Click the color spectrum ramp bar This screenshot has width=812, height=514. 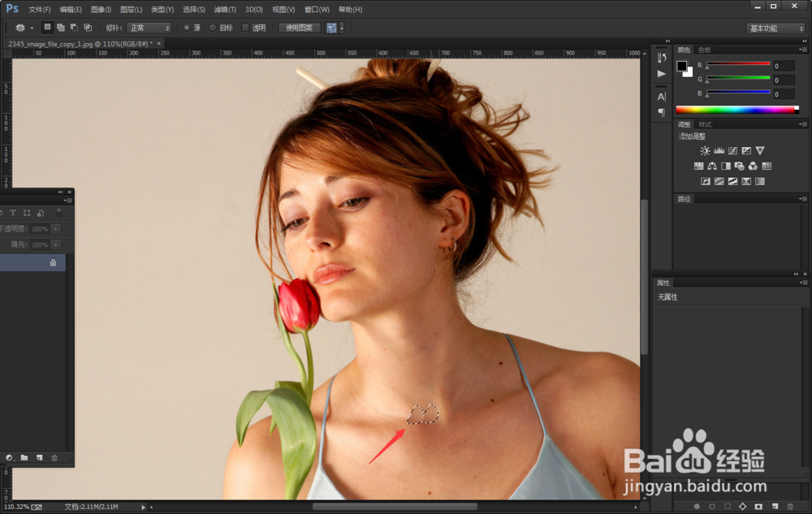[x=737, y=110]
